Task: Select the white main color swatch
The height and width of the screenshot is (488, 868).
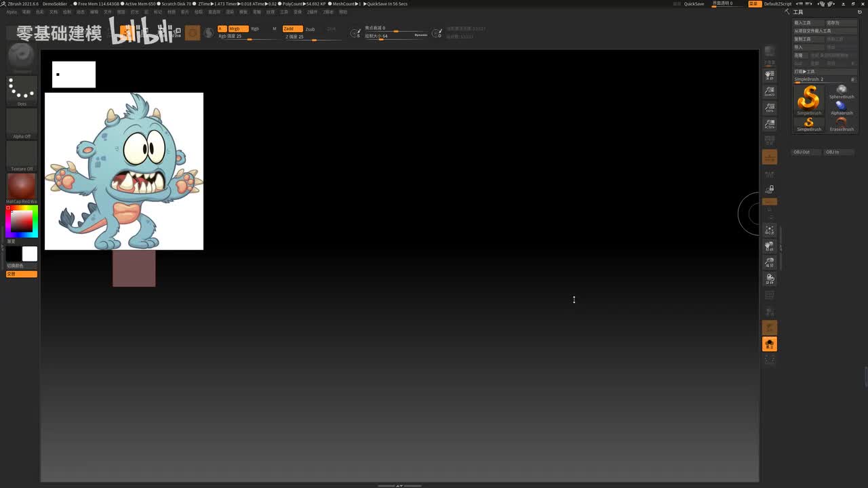Action: [x=30, y=253]
